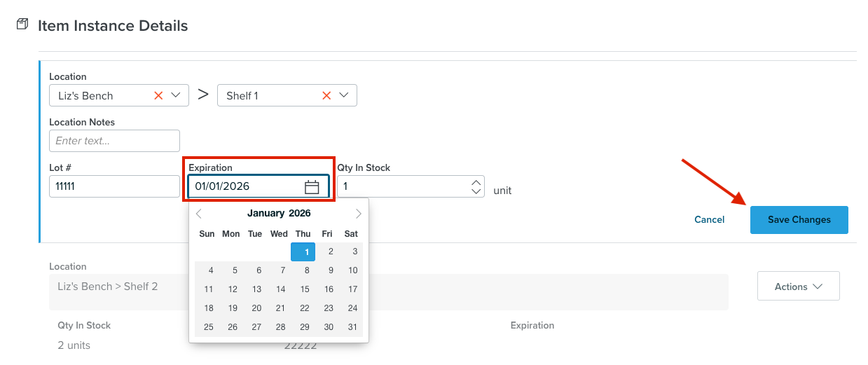Image resolution: width=868 pixels, height=365 pixels.
Task: Choose January 28 in the date picker
Action: tap(280, 327)
